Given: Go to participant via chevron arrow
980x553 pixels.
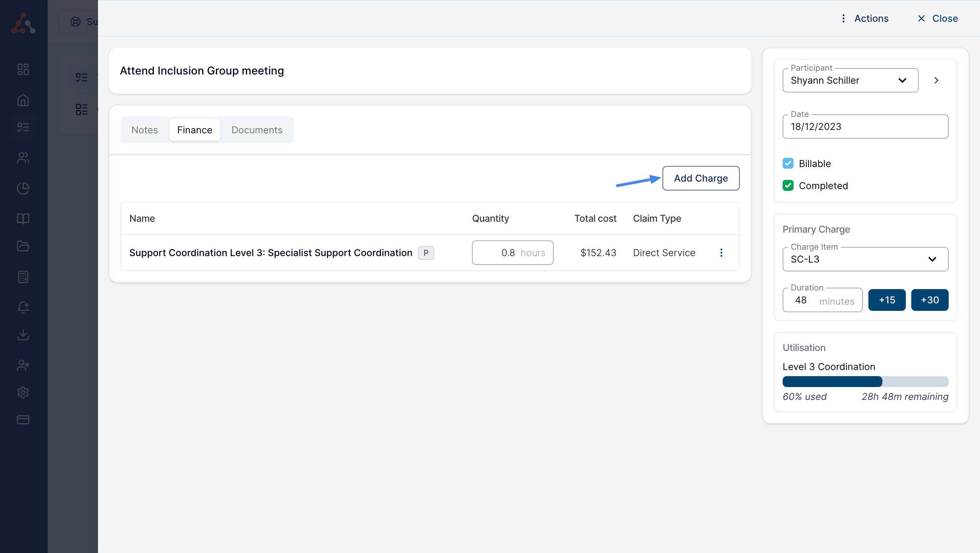Looking at the screenshot, I should [x=936, y=80].
